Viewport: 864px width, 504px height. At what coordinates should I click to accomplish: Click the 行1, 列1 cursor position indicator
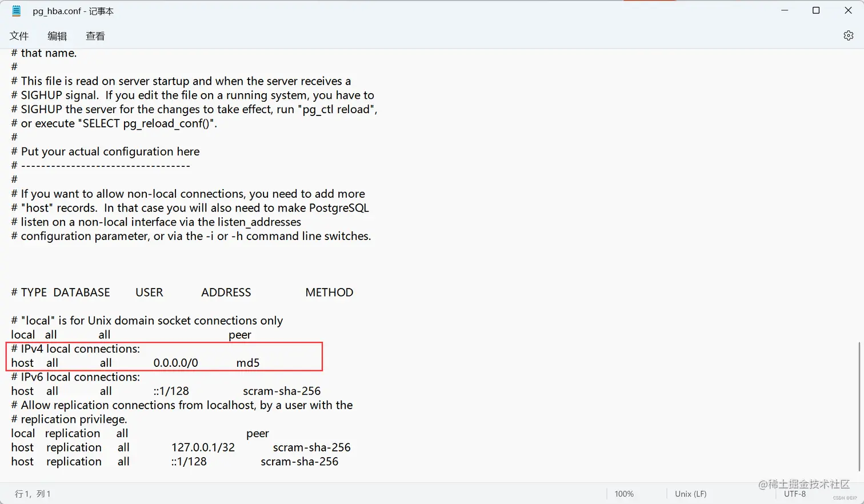[33, 494]
